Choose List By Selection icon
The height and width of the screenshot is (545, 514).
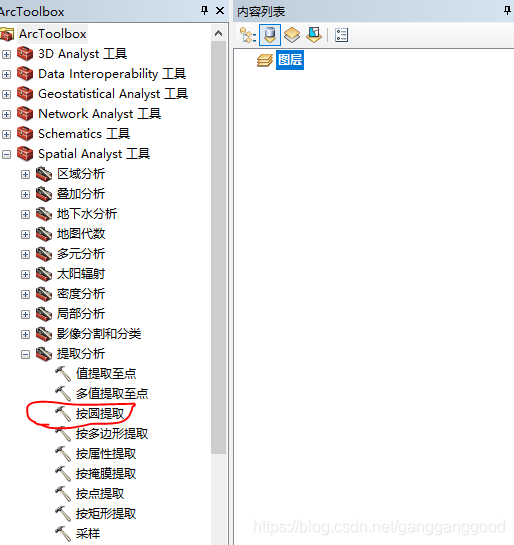[x=314, y=35]
